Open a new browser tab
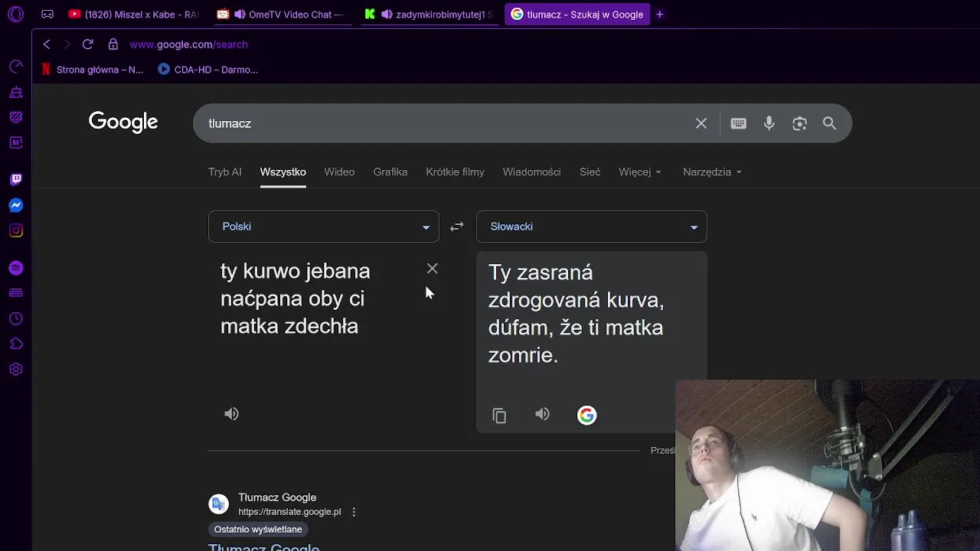This screenshot has height=551, width=980. [660, 14]
